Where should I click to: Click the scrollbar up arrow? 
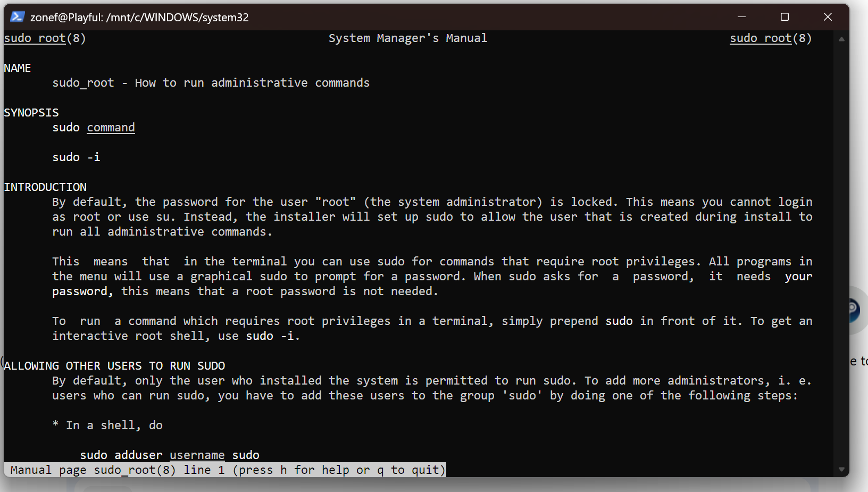coord(841,39)
